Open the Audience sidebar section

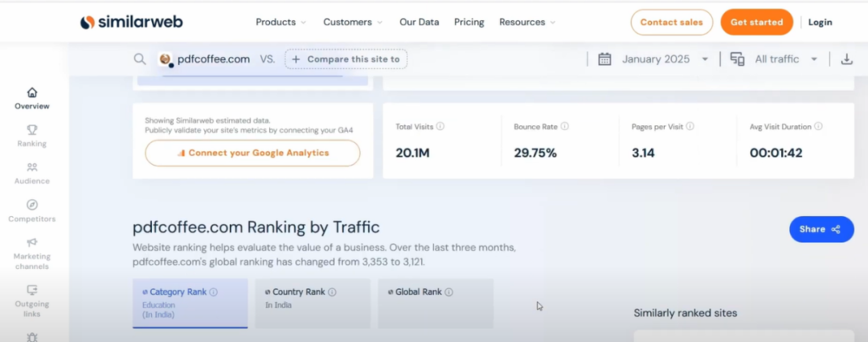click(32, 173)
